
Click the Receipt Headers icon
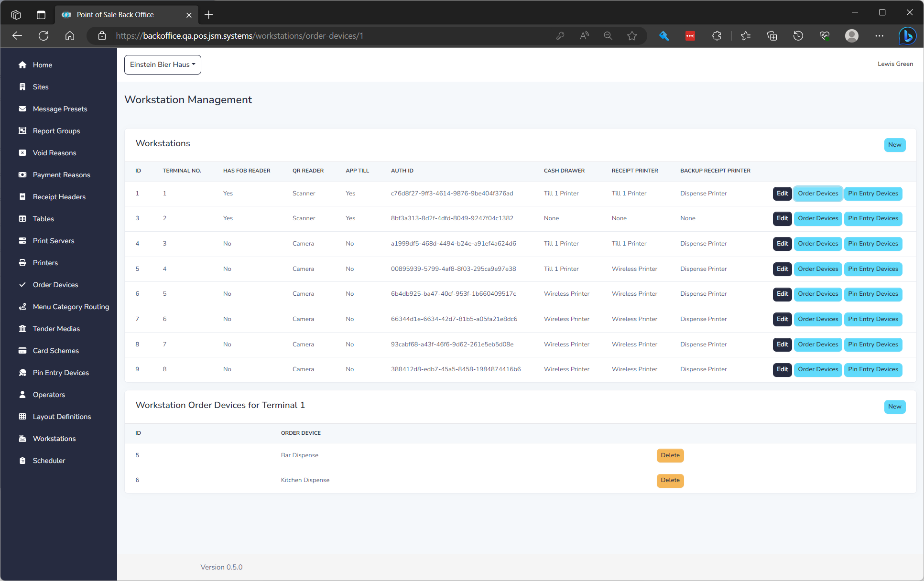point(22,197)
